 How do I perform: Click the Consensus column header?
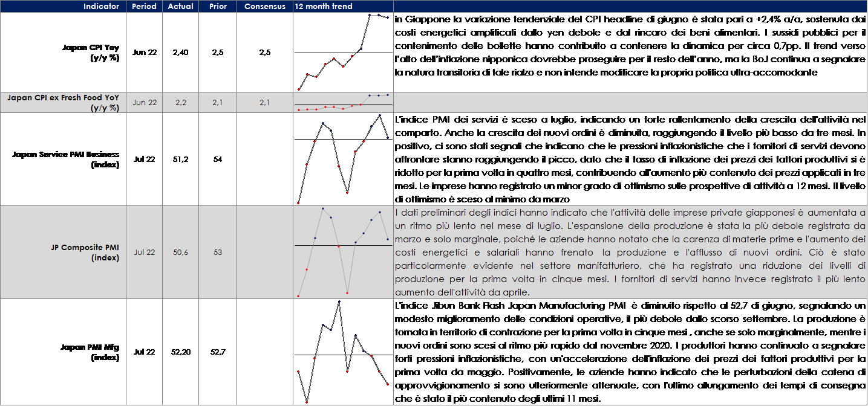(x=264, y=6)
